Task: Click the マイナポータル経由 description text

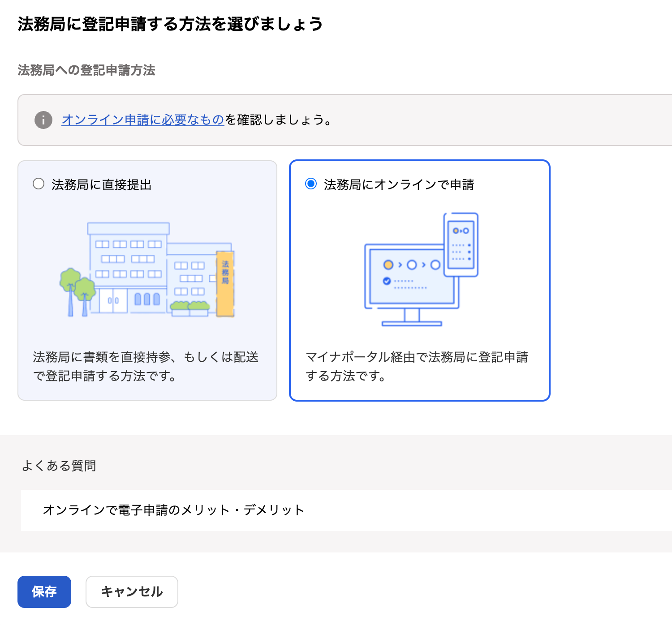Action: 417,366
